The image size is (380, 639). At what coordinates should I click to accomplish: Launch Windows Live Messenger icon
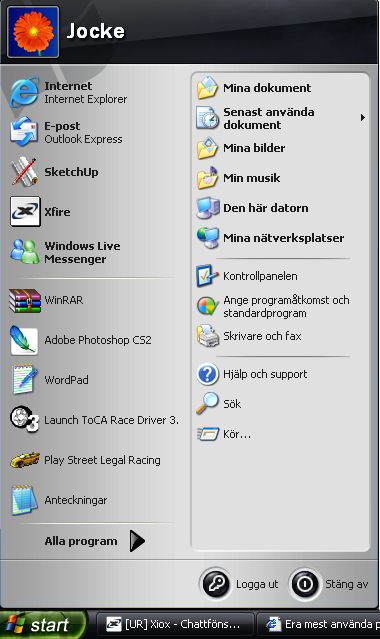pyautogui.click(x=24, y=251)
